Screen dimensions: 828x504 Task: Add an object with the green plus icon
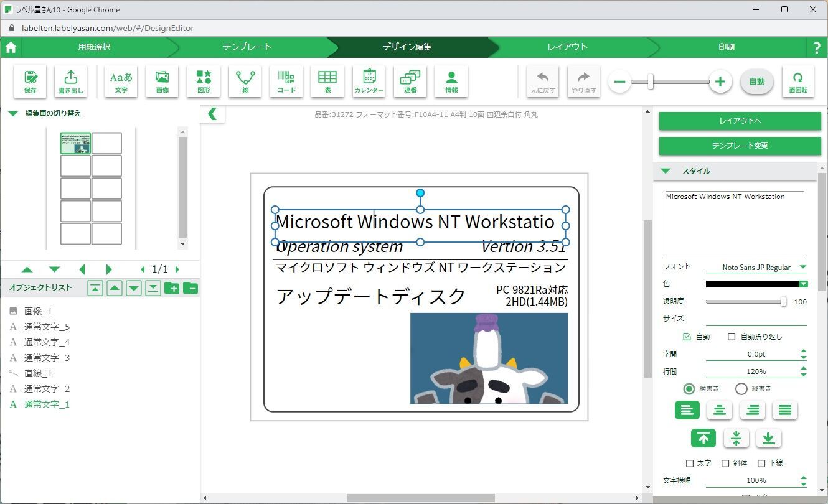tap(172, 288)
